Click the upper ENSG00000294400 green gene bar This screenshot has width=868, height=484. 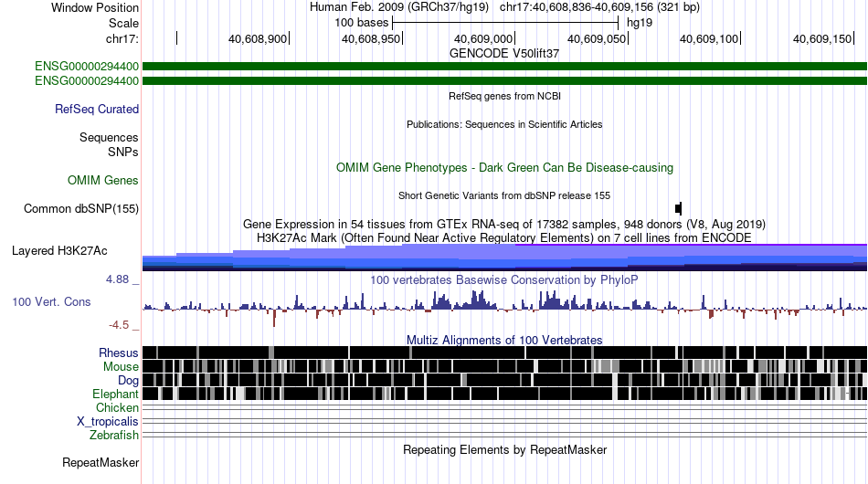point(505,67)
